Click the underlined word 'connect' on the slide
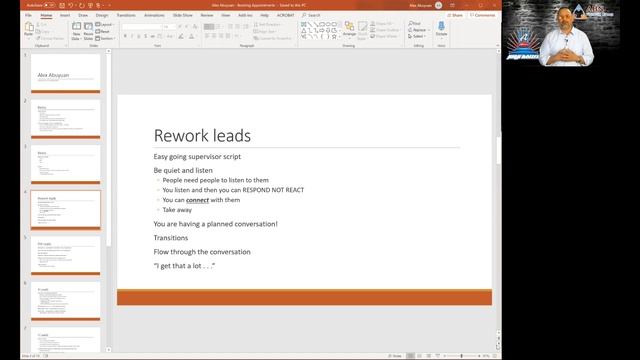The image size is (640, 360). [x=197, y=200]
